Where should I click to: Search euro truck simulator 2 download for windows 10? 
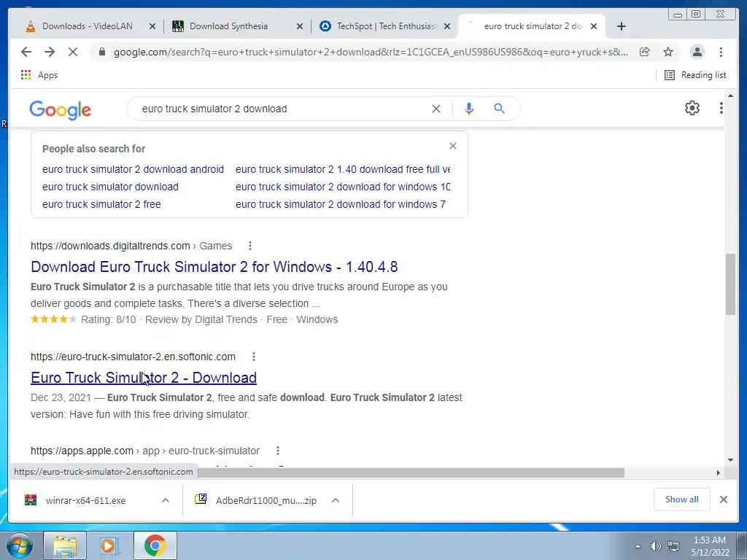coord(343,187)
